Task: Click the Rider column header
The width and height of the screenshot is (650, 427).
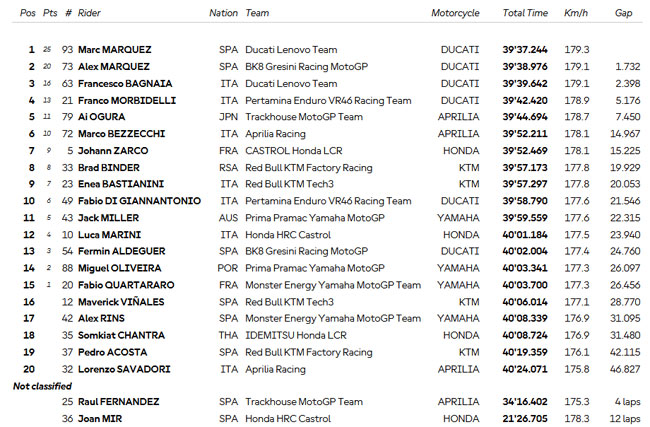Action: 89,13
